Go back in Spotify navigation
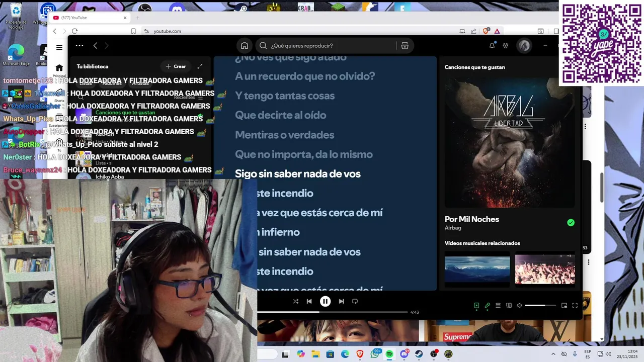Viewport: 644px width, 362px height. pyautogui.click(x=95, y=46)
